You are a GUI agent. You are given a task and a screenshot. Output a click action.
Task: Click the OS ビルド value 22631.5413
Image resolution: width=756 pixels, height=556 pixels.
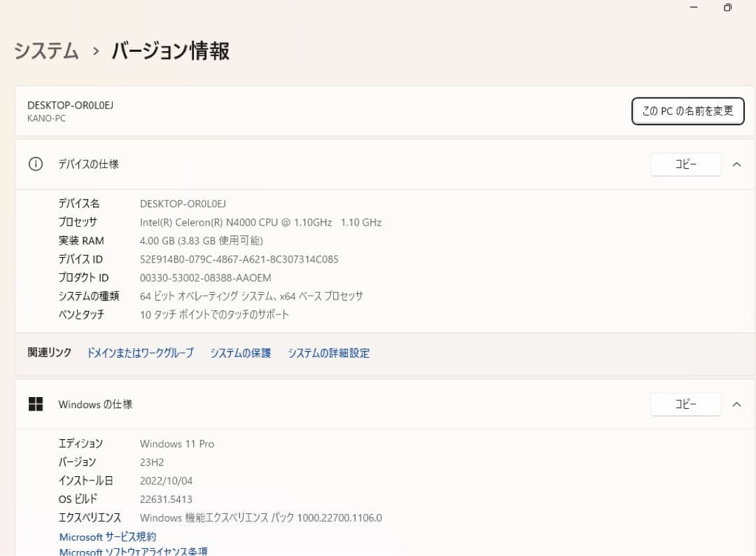coord(168,499)
